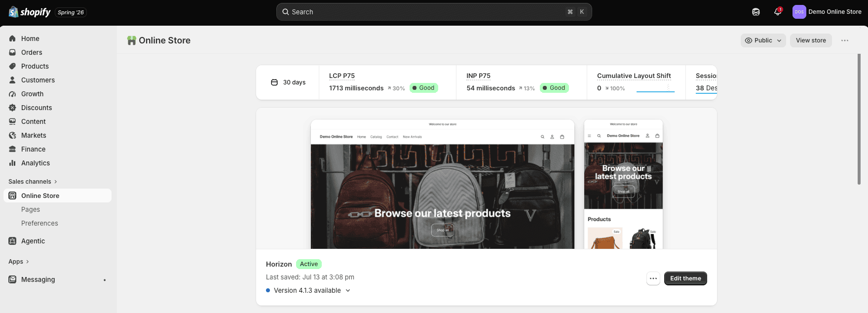Click the Online Store storefront icon in sidebar
The height and width of the screenshot is (313, 868).
[12, 196]
